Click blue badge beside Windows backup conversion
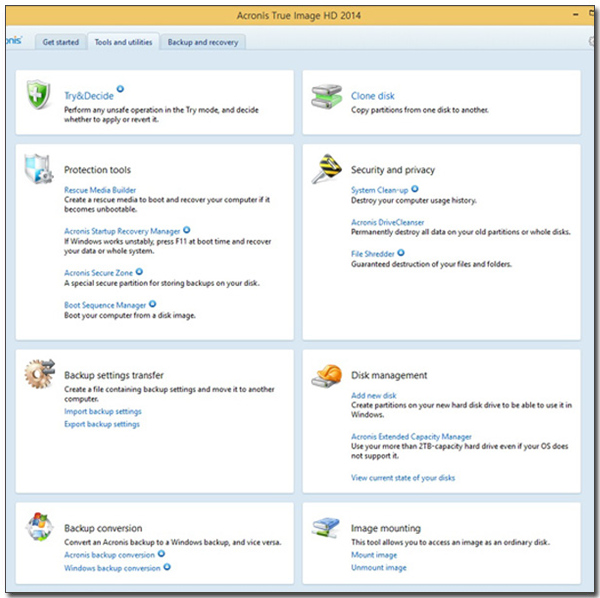The image size is (600, 598). 167,567
